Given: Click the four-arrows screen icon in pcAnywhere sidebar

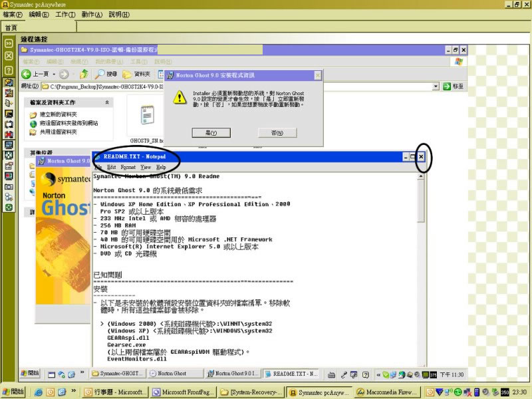Looking at the screenshot, I should [x=9, y=155].
